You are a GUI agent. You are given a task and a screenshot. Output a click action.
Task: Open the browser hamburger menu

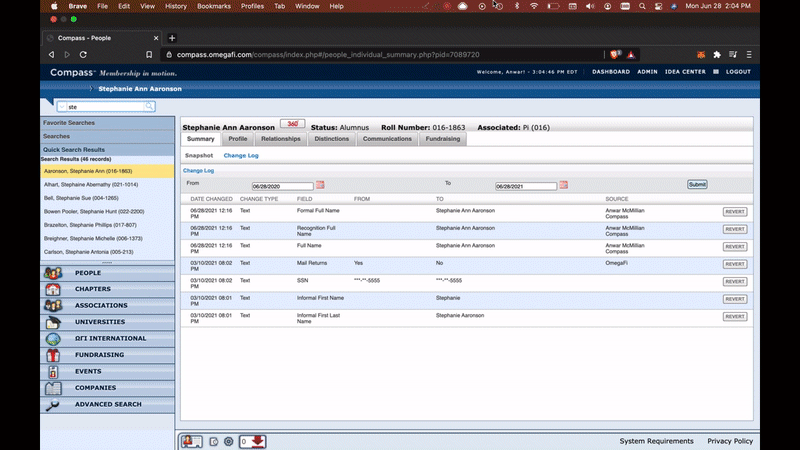click(x=749, y=55)
